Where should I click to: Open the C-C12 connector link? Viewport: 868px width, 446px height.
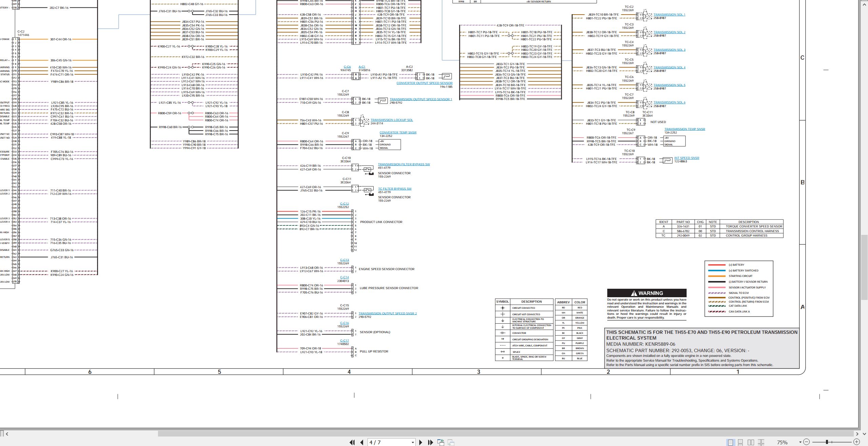344,204
